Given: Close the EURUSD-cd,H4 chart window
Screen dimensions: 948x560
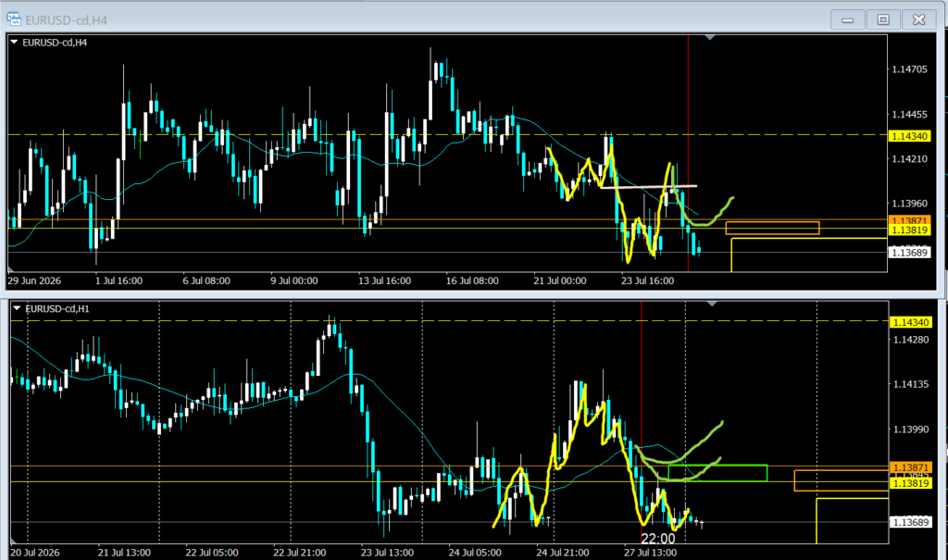Looking at the screenshot, I should [x=919, y=20].
